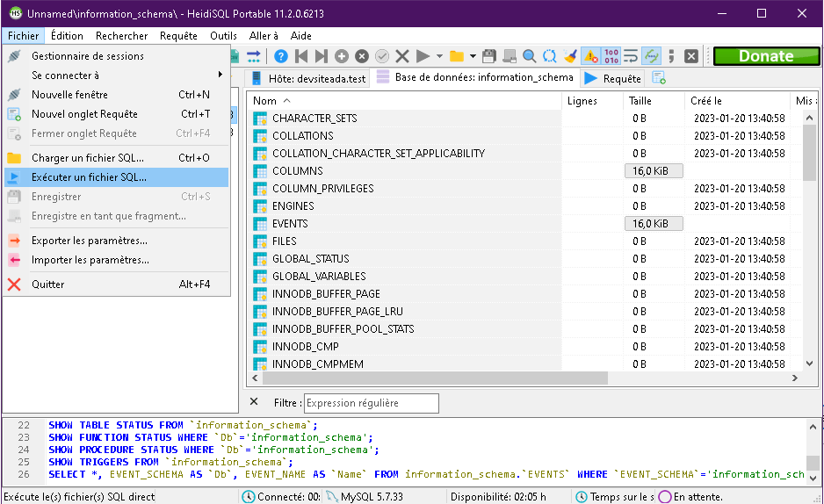Click the Filtre regular expression input field
Image resolution: width=824 pixels, height=504 pixels.
point(371,403)
